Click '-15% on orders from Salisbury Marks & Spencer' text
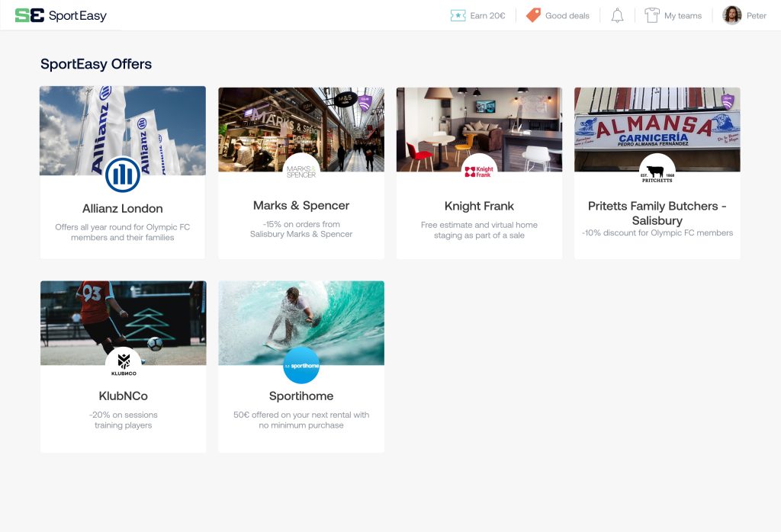The image size is (781, 532). point(301,229)
